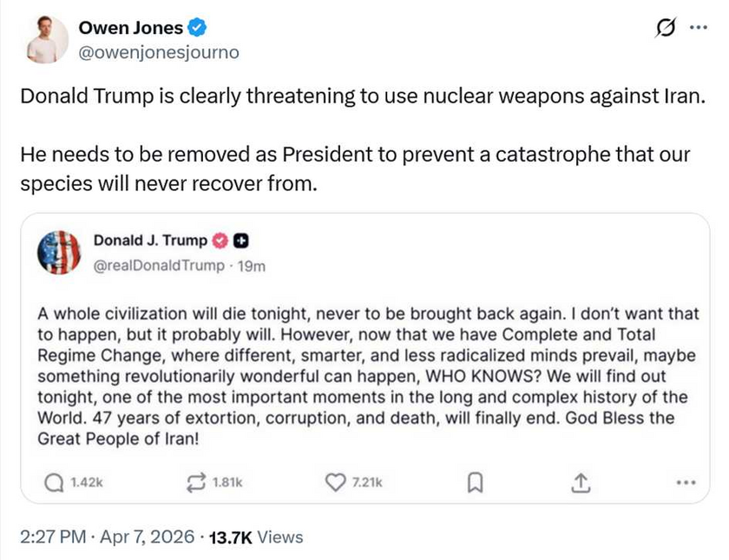The image size is (729, 560).
Task: Click Donald J. Trump avatar in quoted post
Action: [x=59, y=253]
